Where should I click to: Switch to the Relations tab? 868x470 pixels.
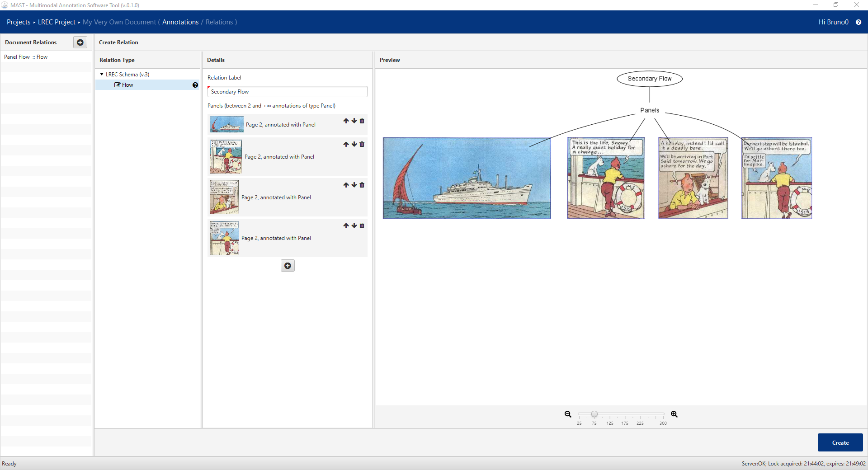(219, 22)
